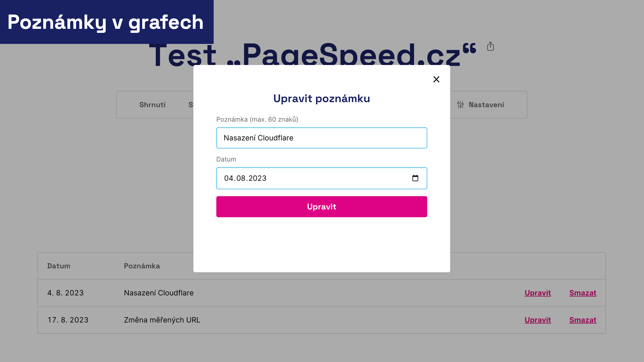
Task: Click the share icon next to the page title
Action: 490,47
